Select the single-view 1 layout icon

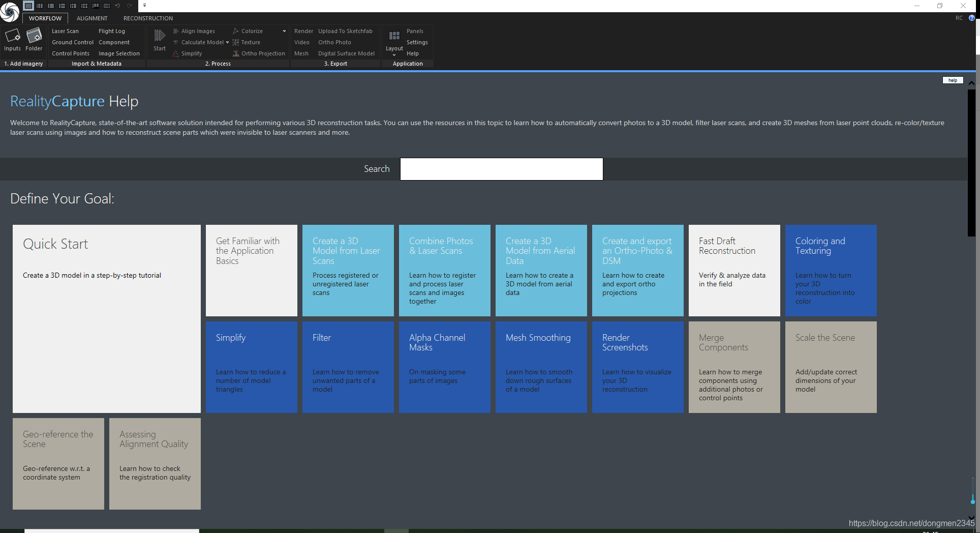[x=28, y=6]
